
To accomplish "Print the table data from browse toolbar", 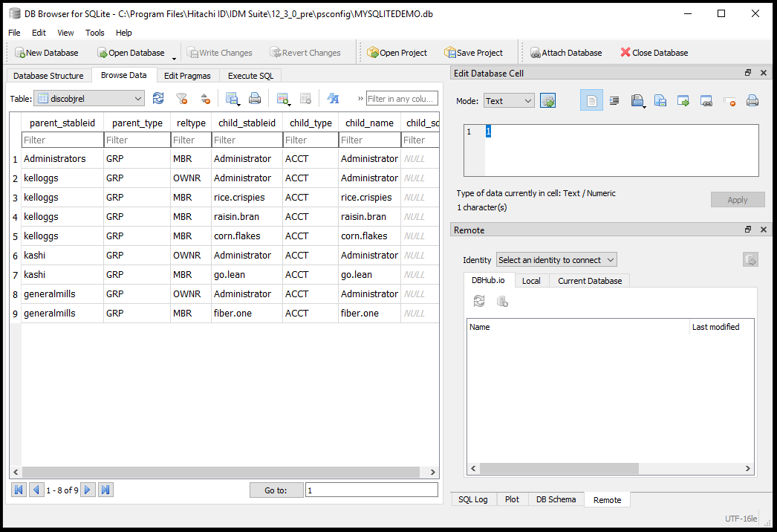I will pyautogui.click(x=255, y=99).
